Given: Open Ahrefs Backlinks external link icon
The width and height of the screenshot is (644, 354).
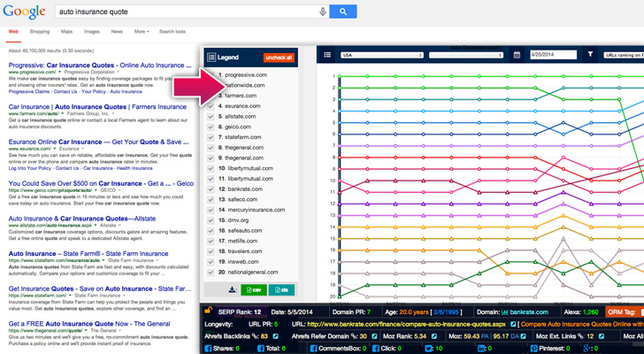Looking at the screenshot, I should pos(276,336).
